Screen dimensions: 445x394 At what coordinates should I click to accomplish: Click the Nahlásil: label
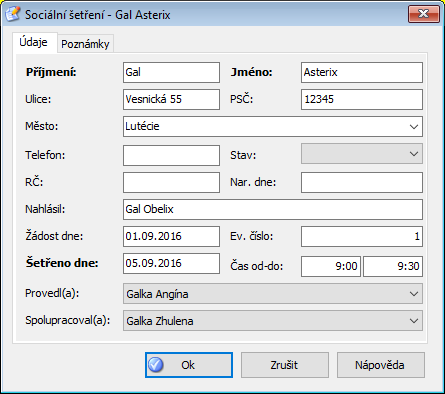45,209
